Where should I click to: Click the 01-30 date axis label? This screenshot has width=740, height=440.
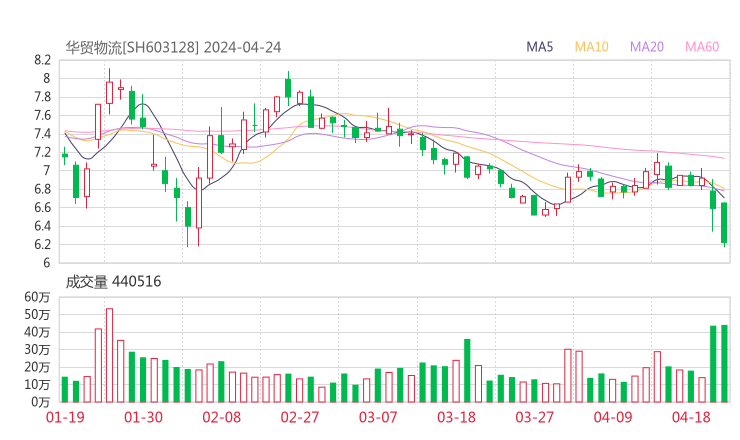(x=143, y=417)
